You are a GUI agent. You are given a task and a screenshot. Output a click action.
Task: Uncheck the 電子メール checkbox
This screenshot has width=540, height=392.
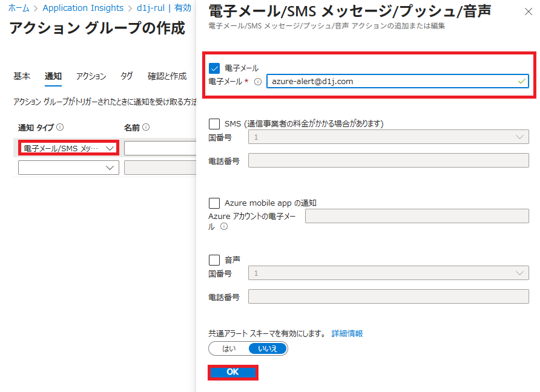[x=214, y=68]
